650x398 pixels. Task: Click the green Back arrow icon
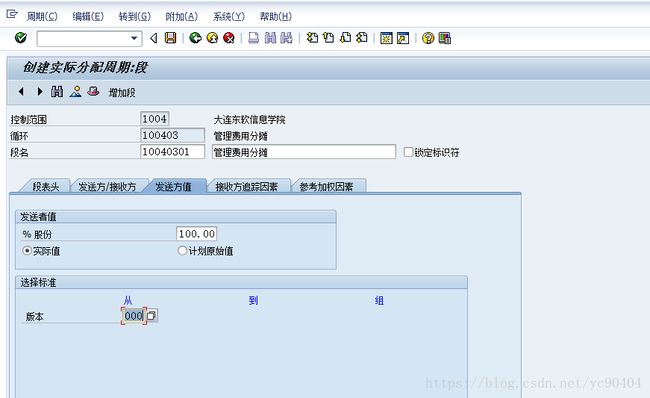195,38
